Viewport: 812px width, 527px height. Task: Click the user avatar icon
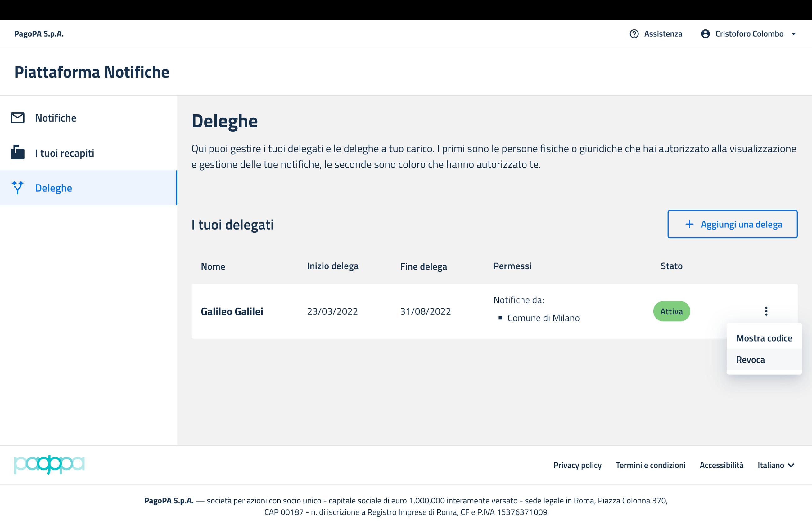point(705,34)
